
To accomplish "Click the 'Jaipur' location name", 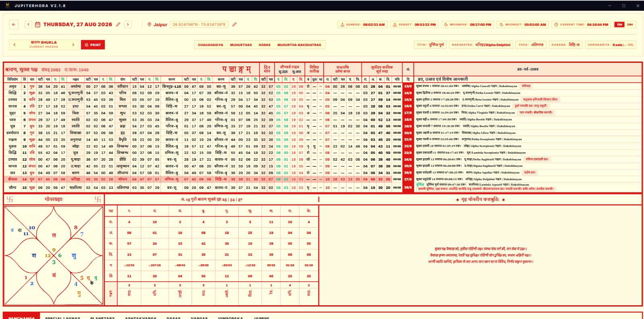I will pyautogui.click(x=160, y=25).
